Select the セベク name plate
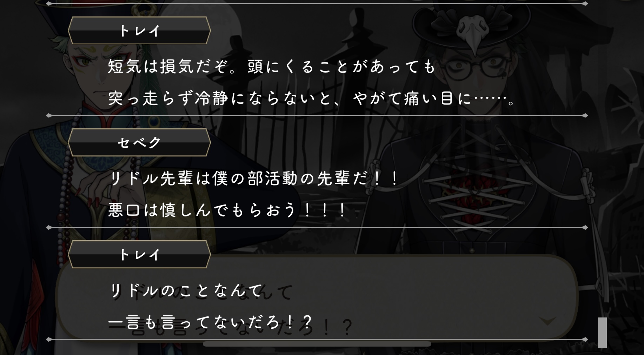The width and height of the screenshot is (644, 355). [139, 142]
